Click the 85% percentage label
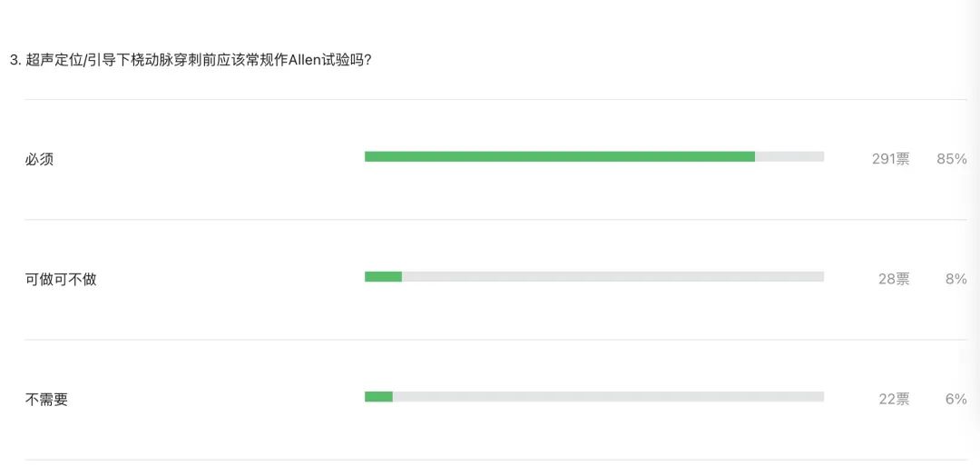 pos(951,159)
